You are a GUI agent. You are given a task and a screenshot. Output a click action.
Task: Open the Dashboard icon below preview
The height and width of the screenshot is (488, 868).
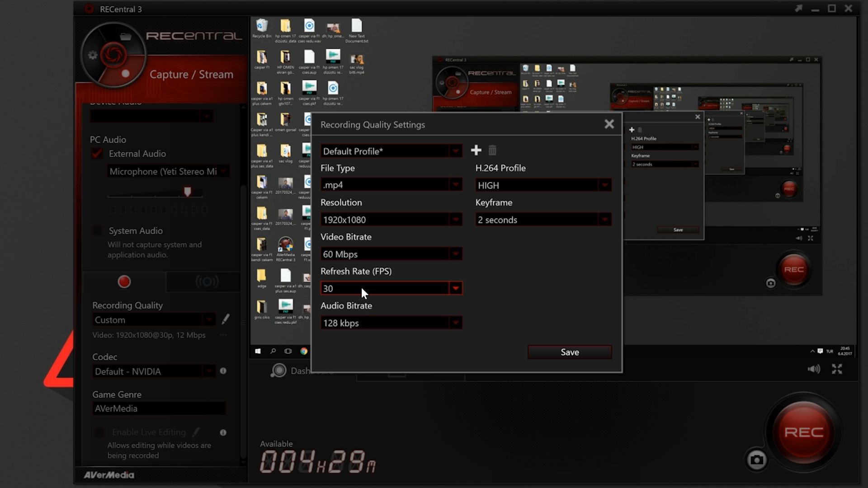(278, 371)
